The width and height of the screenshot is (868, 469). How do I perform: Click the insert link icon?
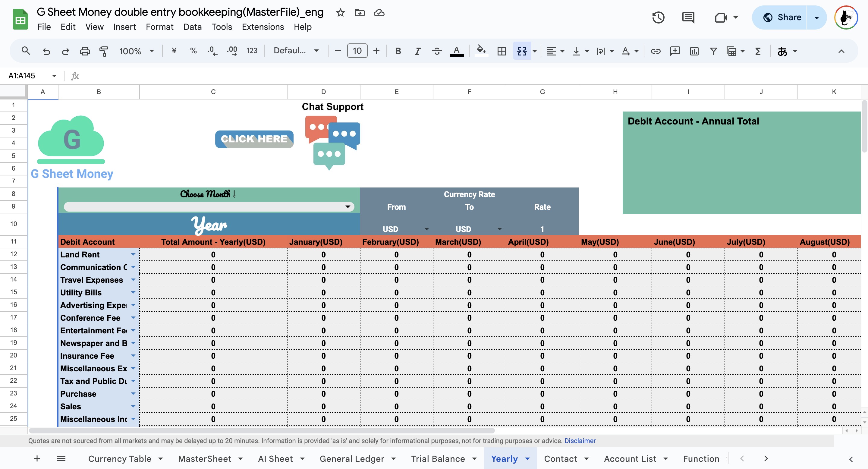point(656,51)
